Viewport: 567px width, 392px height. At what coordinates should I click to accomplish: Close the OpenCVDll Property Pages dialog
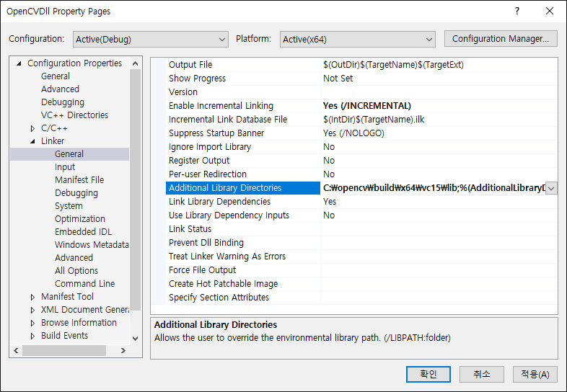(x=550, y=12)
